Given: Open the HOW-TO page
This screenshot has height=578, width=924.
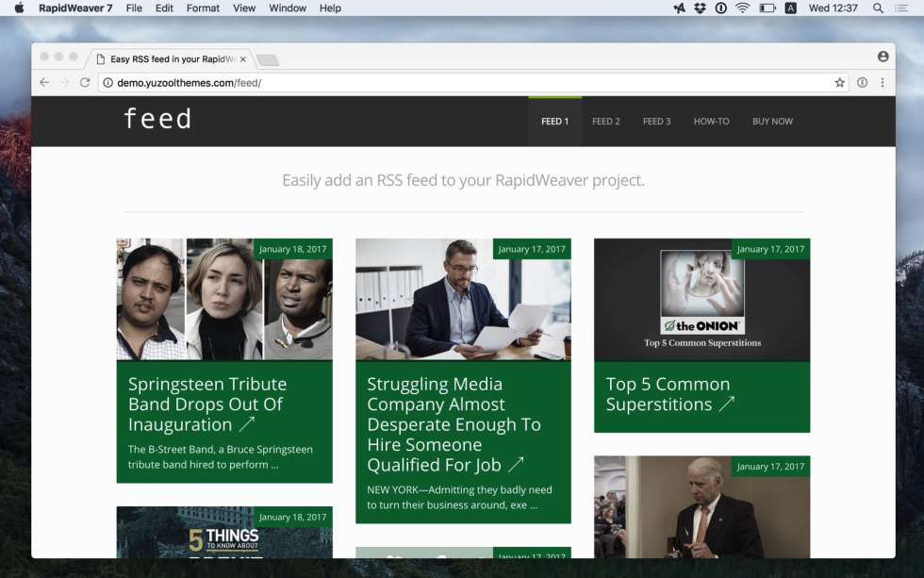Looking at the screenshot, I should click(711, 122).
